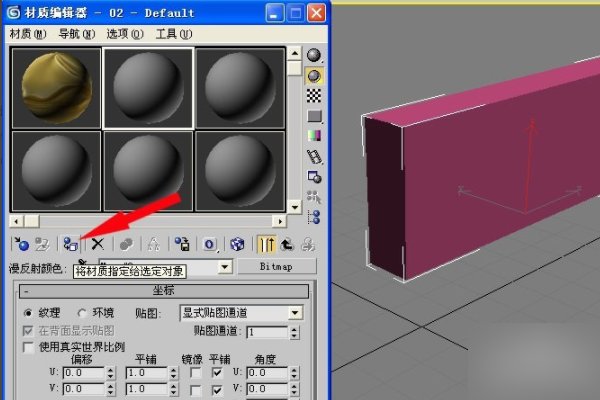Toggle the V 平铺 tile checkbox
600x400 pixels.
click(x=217, y=390)
